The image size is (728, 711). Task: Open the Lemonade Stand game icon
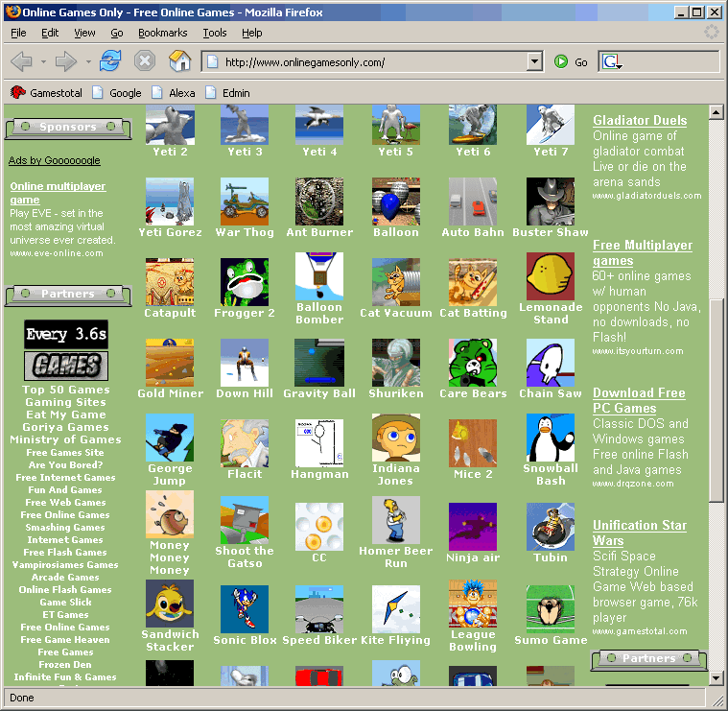(551, 276)
